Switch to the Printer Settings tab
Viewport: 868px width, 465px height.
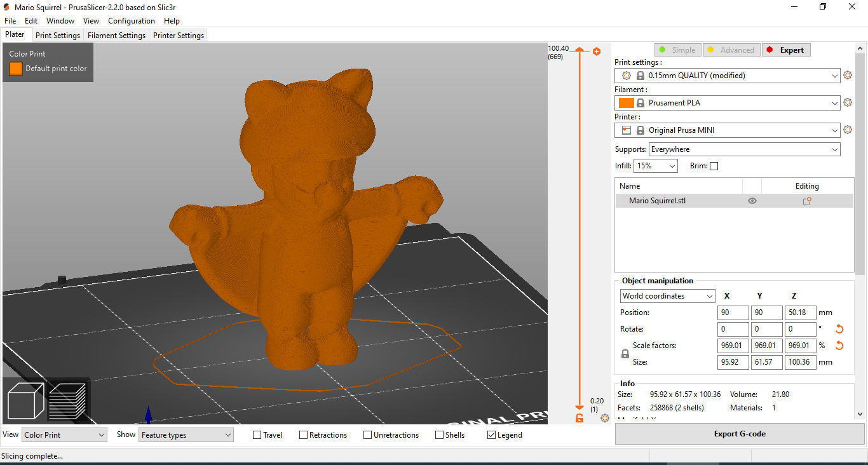[x=179, y=36]
